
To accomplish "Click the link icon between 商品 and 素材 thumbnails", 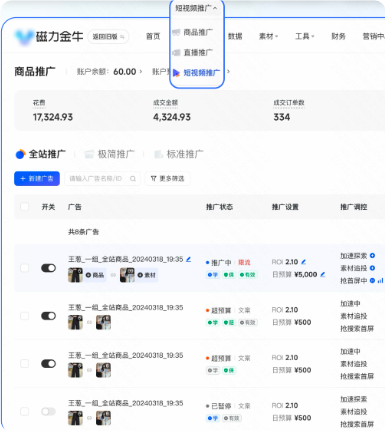I will coord(113,275).
